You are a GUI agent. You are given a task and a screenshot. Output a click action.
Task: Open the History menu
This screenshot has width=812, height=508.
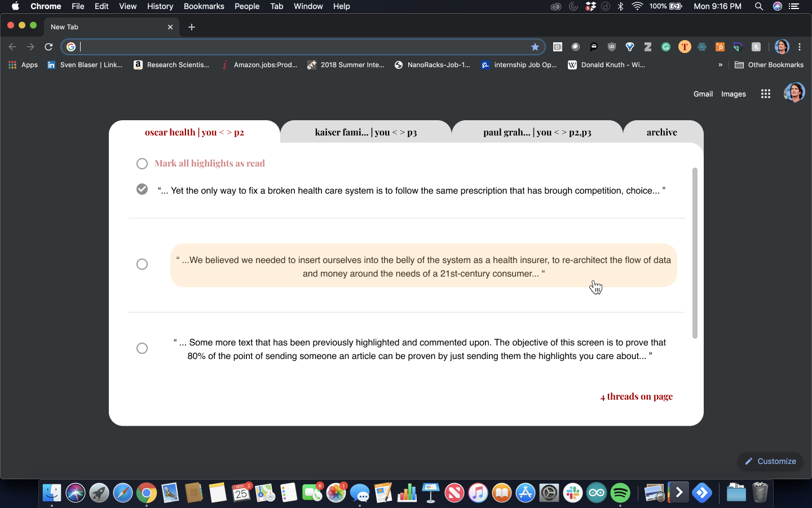[x=160, y=6]
